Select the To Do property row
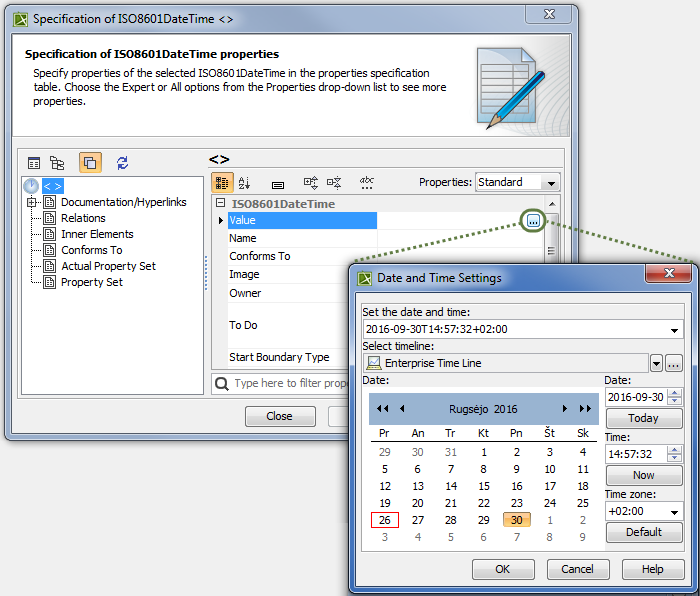Viewport: 700px width, 596px height. click(x=288, y=325)
